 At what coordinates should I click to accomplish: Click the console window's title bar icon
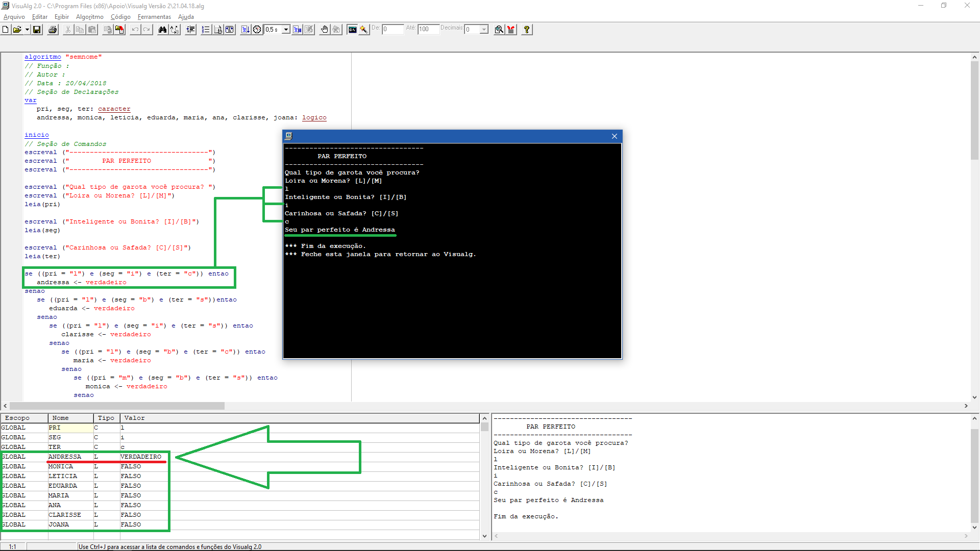(x=288, y=136)
